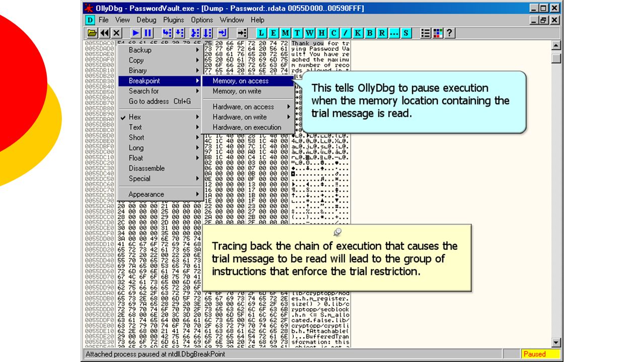Open Executable modules with E button

pos(274,33)
